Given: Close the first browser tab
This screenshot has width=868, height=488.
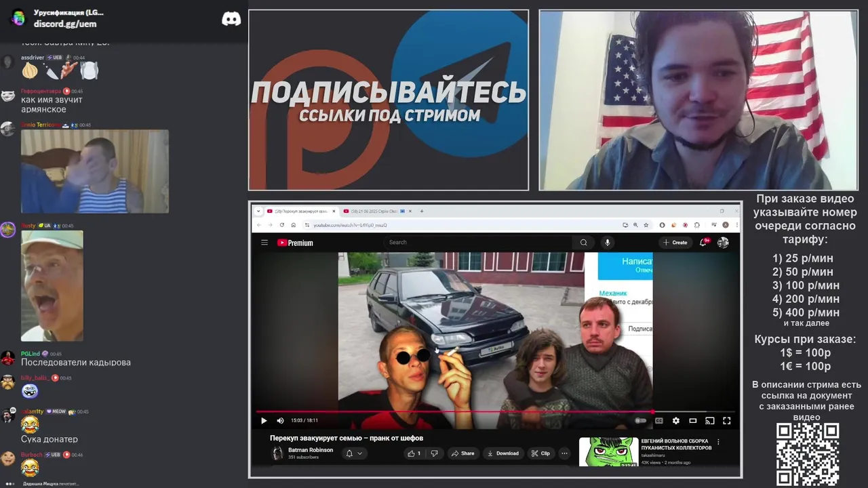Looking at the screenshot, I should coord(334,211).
